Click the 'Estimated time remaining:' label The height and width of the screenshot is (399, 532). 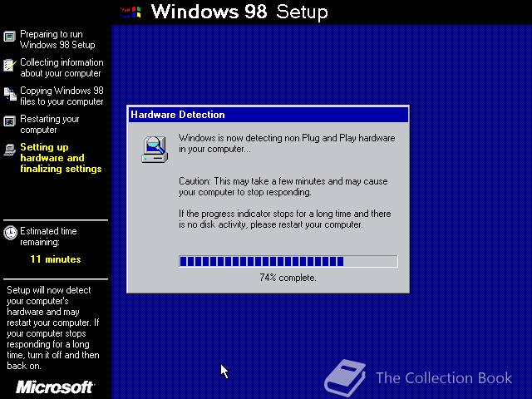[x=48, y=236]
